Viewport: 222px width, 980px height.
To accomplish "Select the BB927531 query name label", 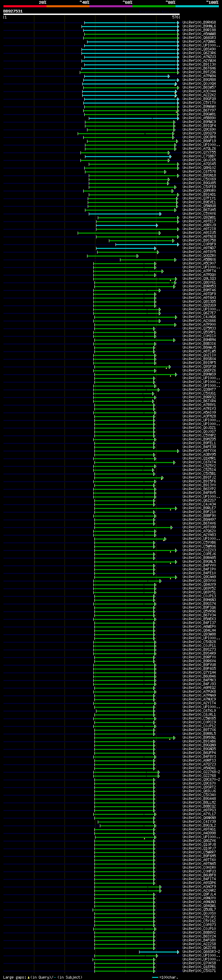I will click(x=13, y=11).
